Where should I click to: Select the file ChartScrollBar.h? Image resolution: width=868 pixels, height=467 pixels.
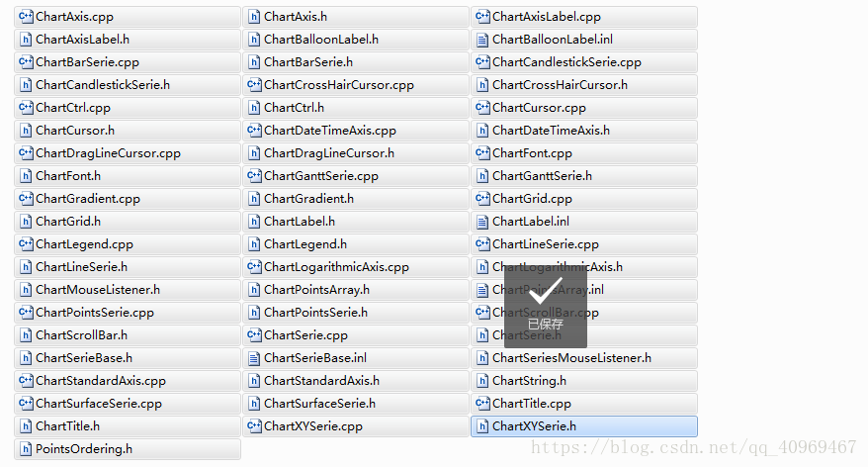[x=128, y=335]
